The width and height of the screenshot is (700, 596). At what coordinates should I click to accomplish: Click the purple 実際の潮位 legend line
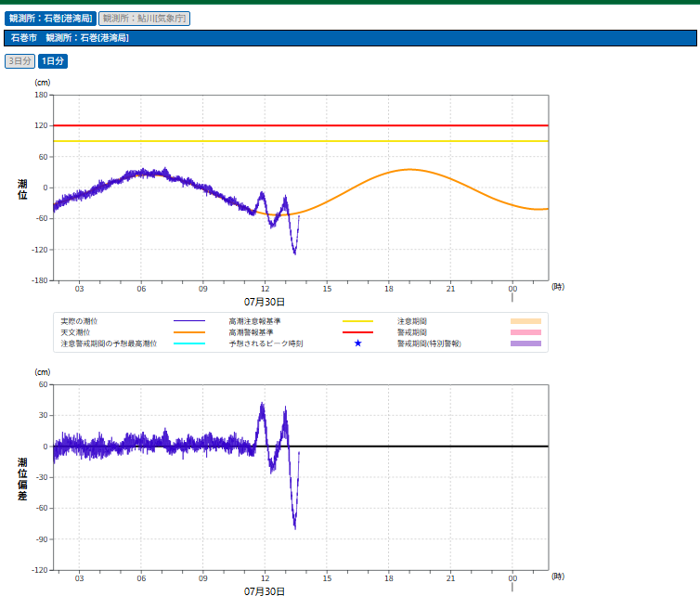coord(189,320)
